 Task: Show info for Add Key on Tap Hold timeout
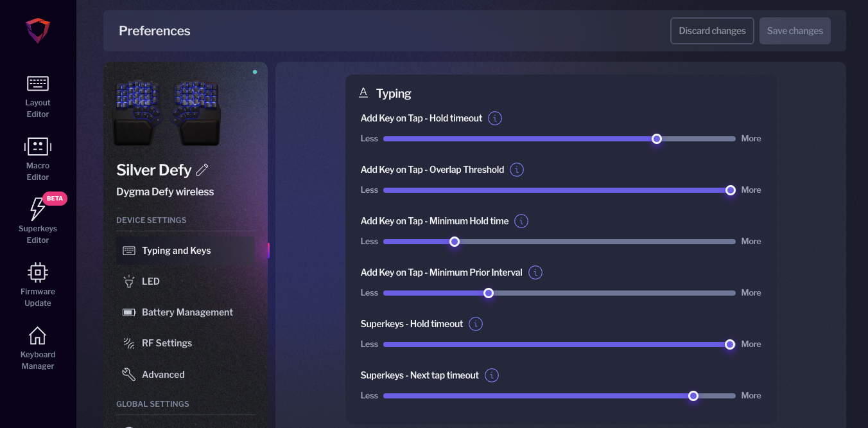coord(495,118)
